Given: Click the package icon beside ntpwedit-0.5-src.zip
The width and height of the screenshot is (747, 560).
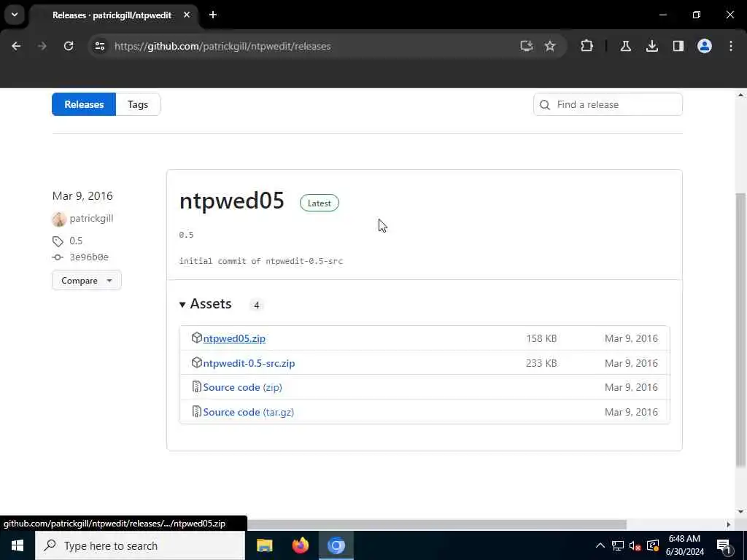Looking at the screenshot, I should (x=196, y=362).
